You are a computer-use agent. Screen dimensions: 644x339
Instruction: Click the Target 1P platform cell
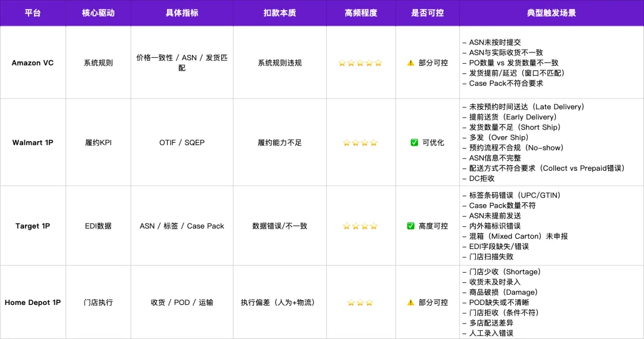pos(33,226)
